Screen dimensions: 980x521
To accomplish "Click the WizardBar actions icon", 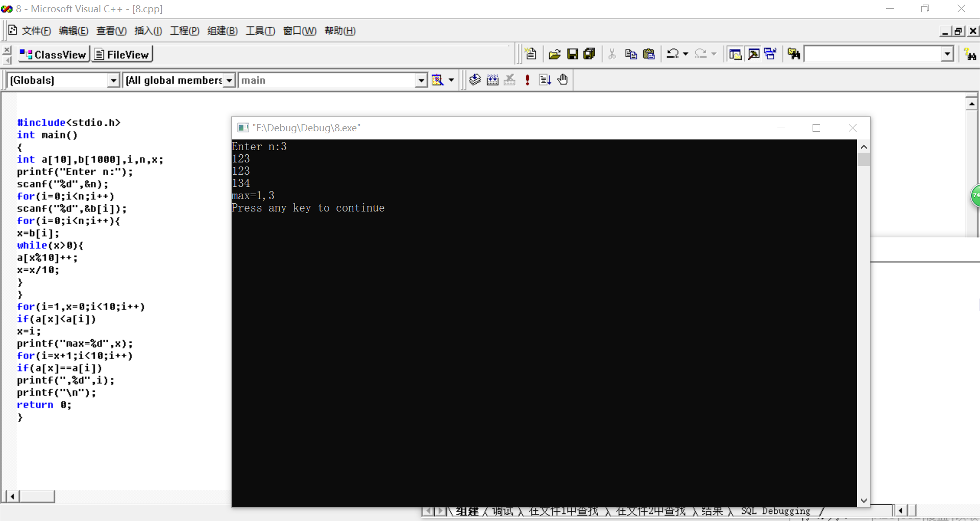I will pos(437,80).
